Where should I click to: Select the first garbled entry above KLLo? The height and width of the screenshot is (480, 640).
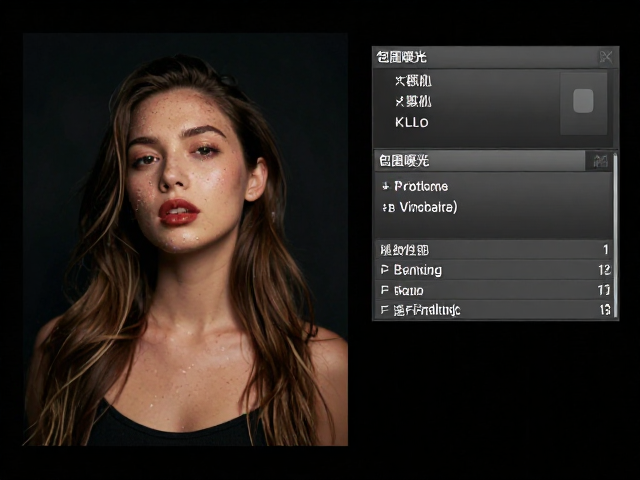[x=413, y=81]
